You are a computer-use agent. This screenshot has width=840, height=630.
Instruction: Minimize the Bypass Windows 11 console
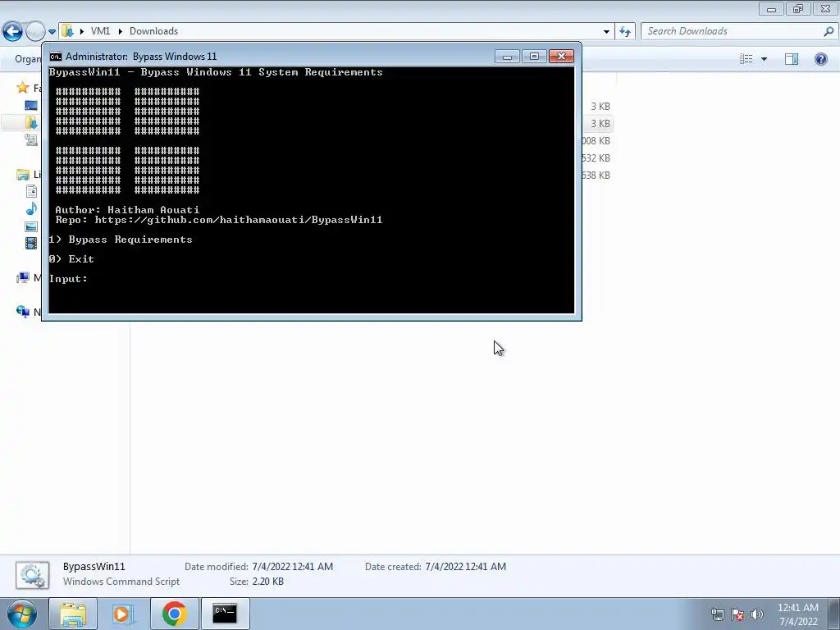(x=507, y=57)
